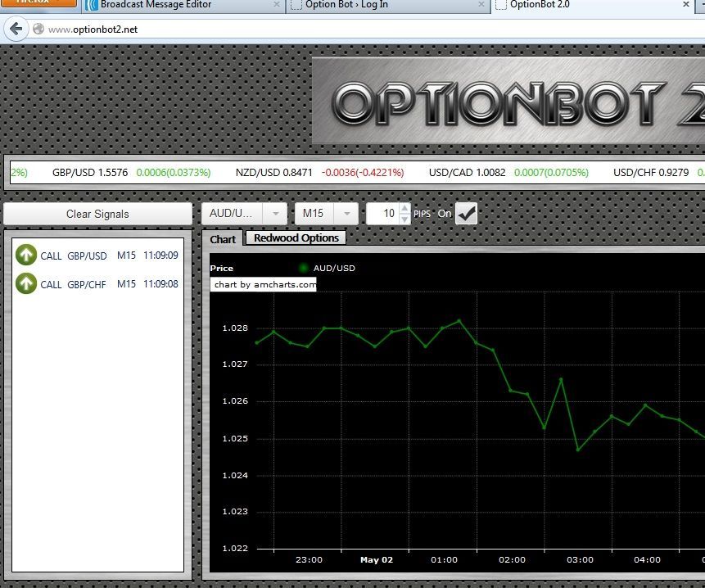This screenshot has height=588, width=705.
Task: Click the URL address www.optionbot2.net
Action: (93, 29)
